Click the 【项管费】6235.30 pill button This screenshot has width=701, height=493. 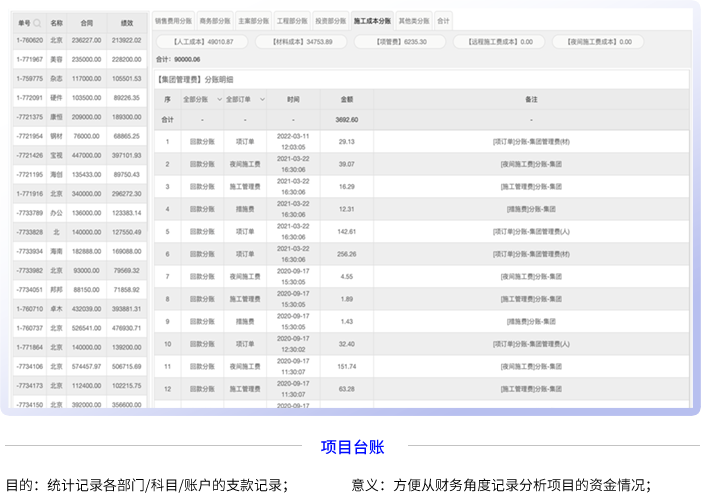(400, 42)
